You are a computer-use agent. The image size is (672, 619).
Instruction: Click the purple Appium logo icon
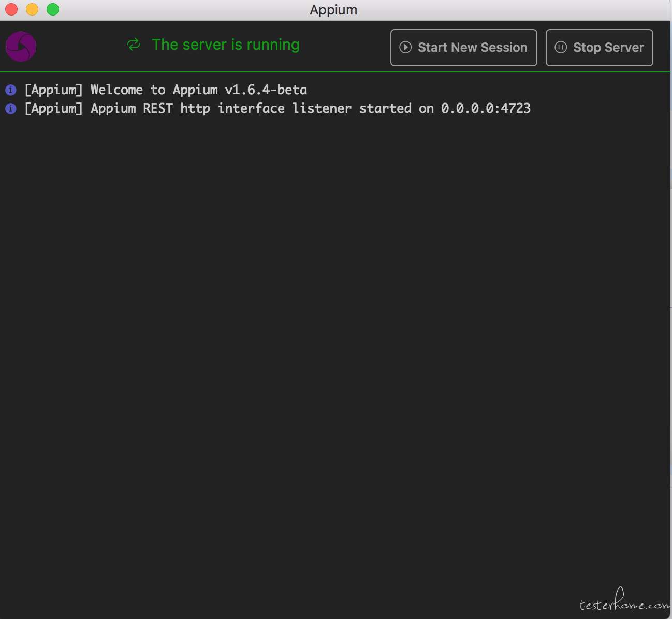click(x=21, y=47)
